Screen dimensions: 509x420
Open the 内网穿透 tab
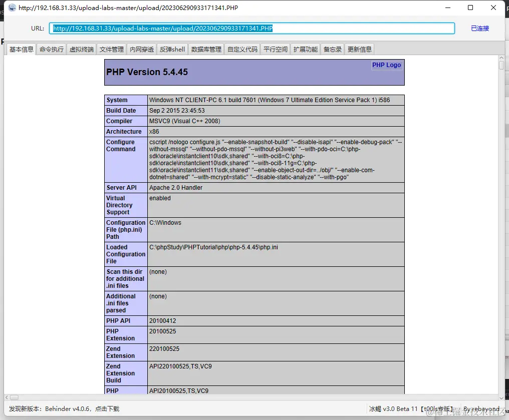pyautogui.click(x=142, y=49)
